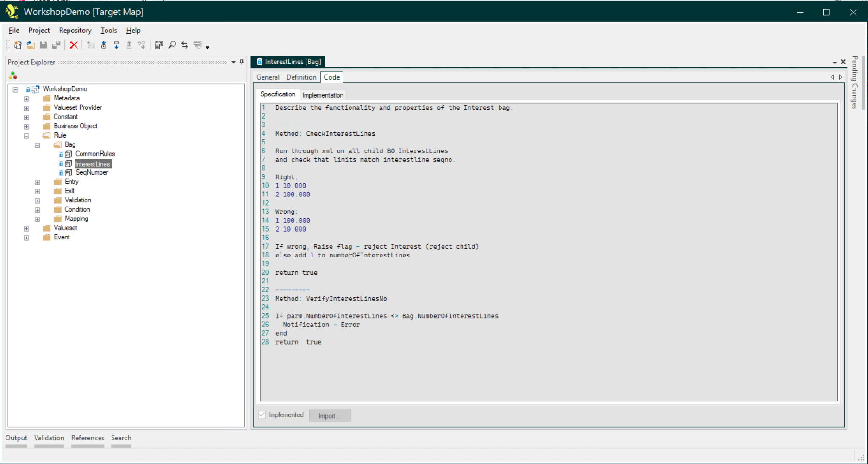Open the Project Explorer dropdown arrow
Image resolution: width=868 pixels, height=464 pixels.
coord(234,62)
